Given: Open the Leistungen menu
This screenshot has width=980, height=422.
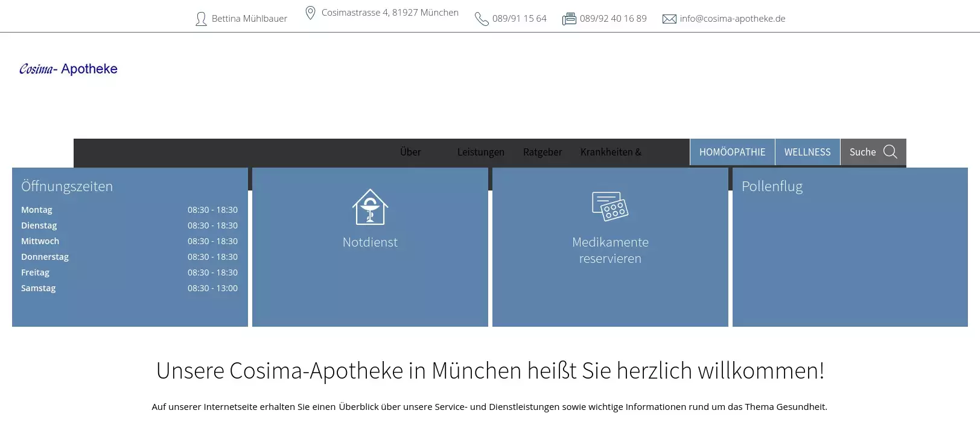Looking at the screenshot, I should coord(480,152).
